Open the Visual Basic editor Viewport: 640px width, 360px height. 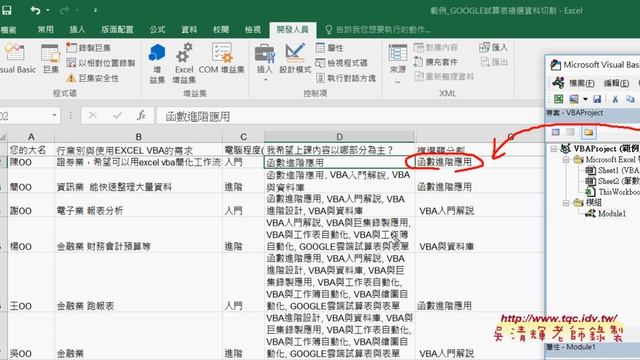point(16,58)
